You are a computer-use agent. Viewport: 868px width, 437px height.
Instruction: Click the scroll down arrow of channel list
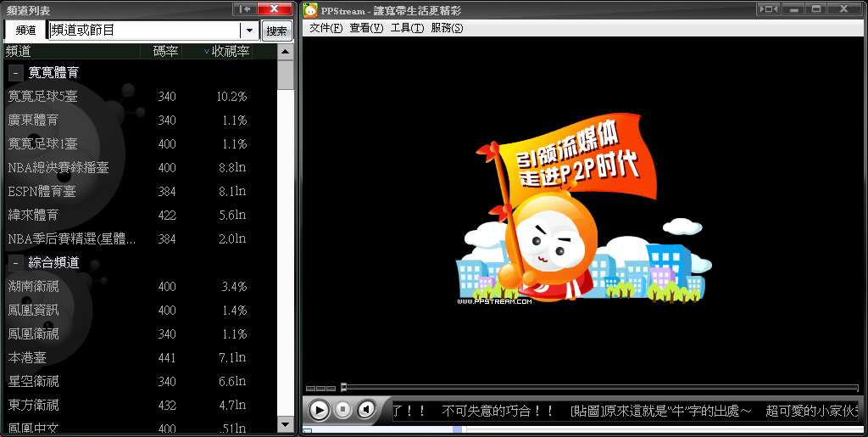pos(285,425)
